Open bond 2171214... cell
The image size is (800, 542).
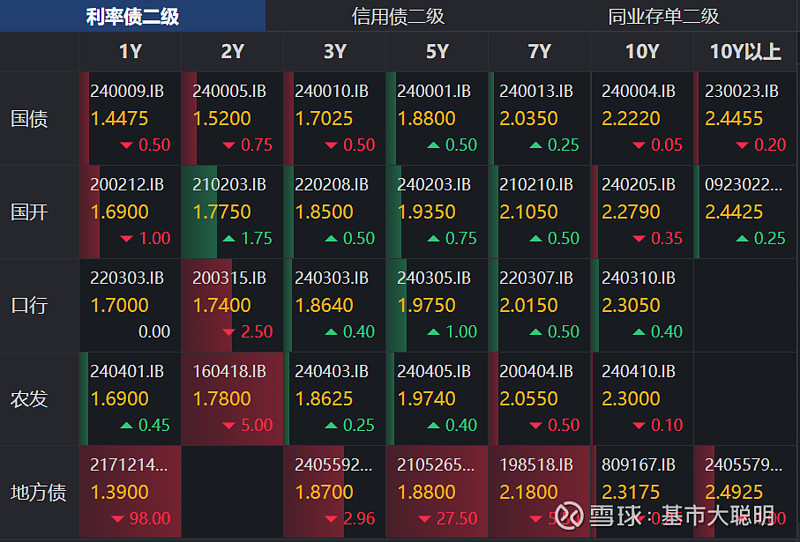130,492
